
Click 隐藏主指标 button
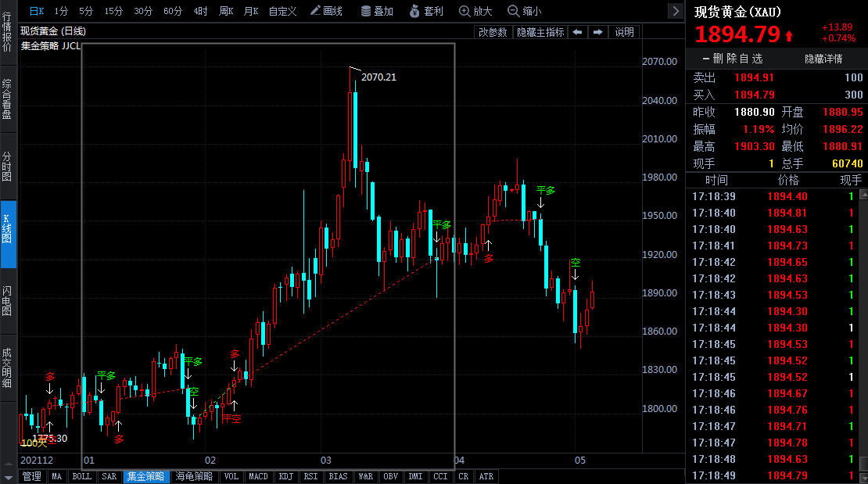point(540,32)
